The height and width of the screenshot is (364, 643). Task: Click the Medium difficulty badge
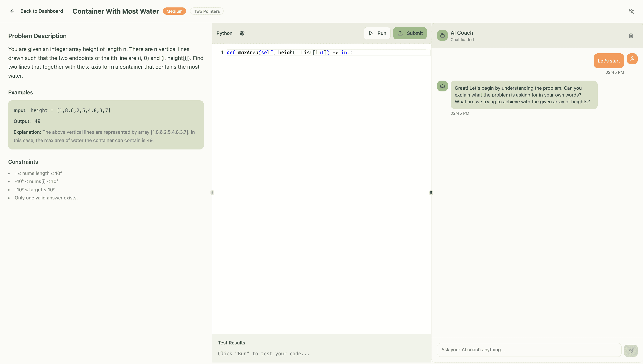174,11
